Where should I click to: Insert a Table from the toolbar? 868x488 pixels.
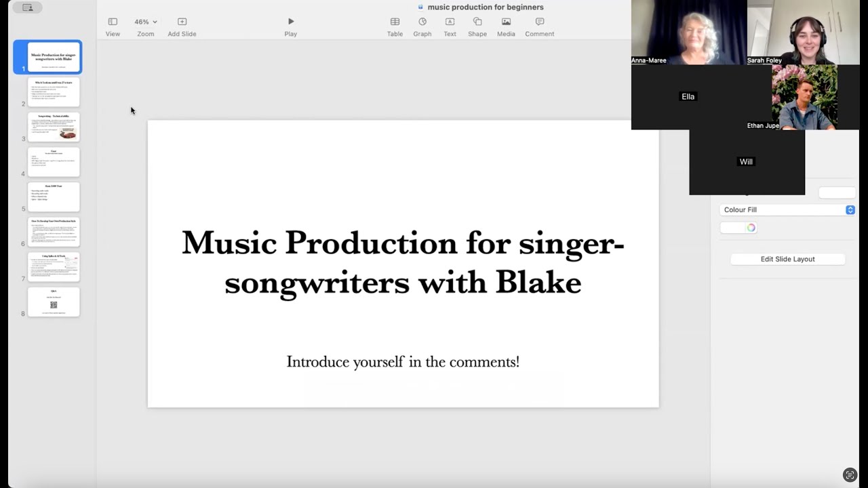(x=395, y=22)
